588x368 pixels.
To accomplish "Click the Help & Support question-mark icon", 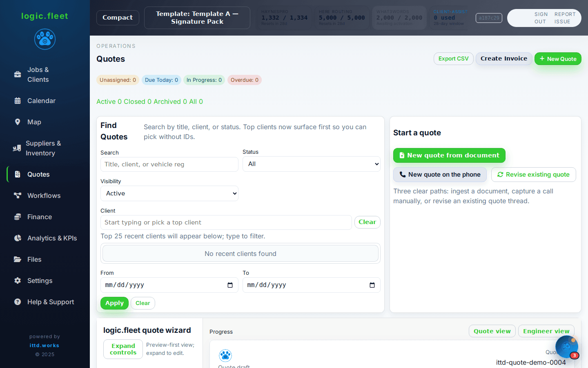I will pyautogui.click(x=17, y=302).
